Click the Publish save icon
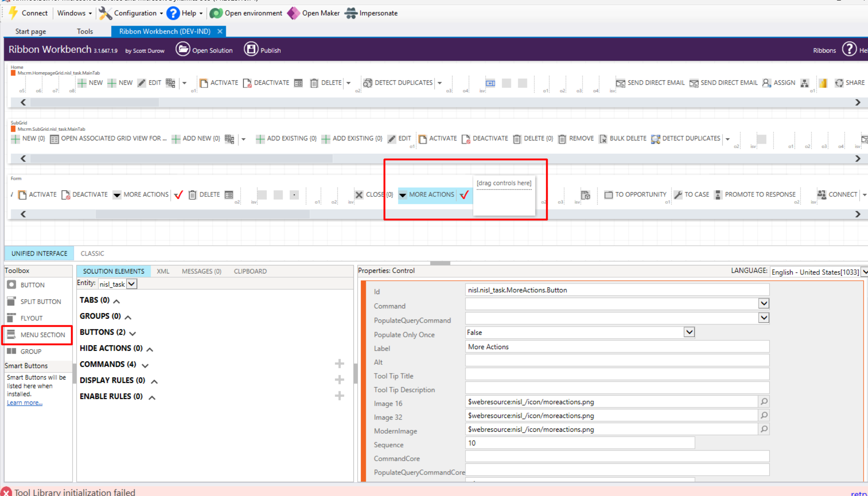868x496 pixels. click(x=251, y=49)
